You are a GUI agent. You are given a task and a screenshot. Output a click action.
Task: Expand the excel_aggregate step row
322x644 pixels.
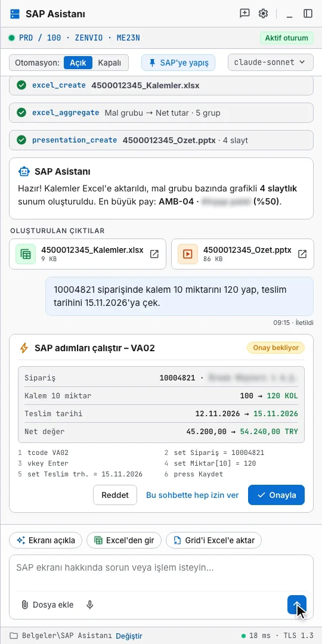click(161, 113)
